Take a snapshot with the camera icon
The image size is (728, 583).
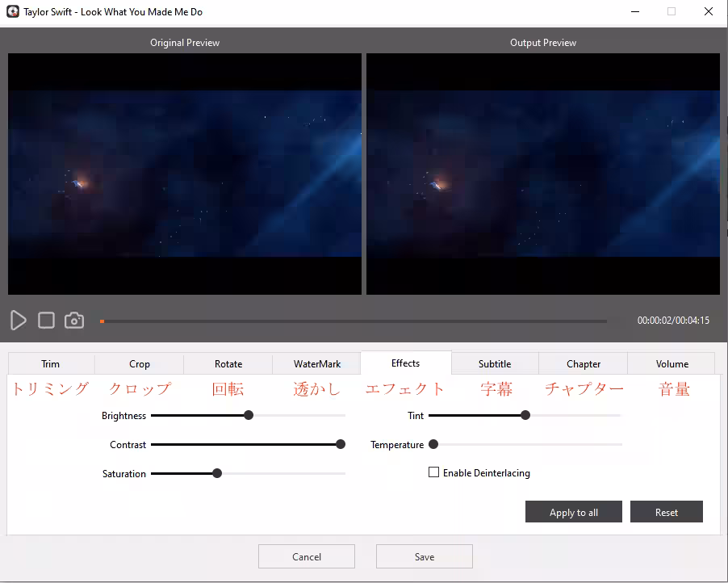pyautogui.click(x=74, y=321)
